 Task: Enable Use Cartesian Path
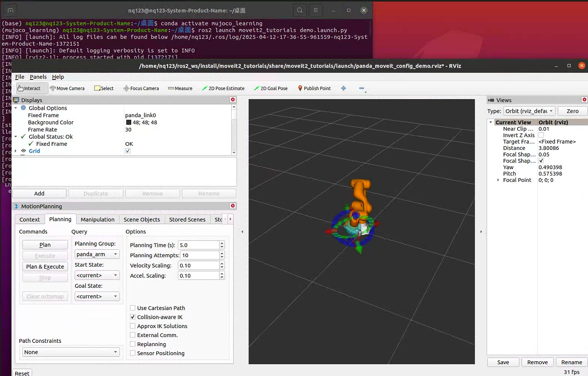[x=133, y=308]
